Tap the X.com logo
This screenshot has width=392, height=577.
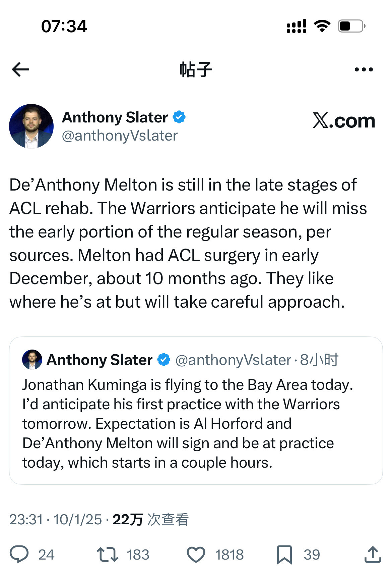pyautogui.click(x=344, y=121)
